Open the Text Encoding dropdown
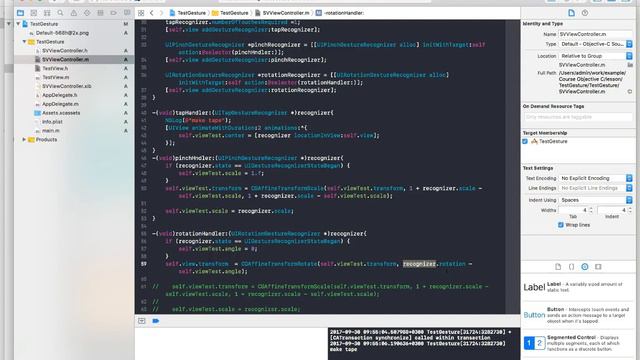 tap(596, 178)
